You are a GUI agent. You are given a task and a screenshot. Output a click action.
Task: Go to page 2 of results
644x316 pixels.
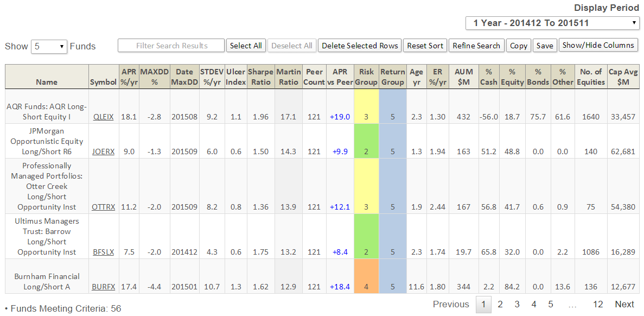500,304
